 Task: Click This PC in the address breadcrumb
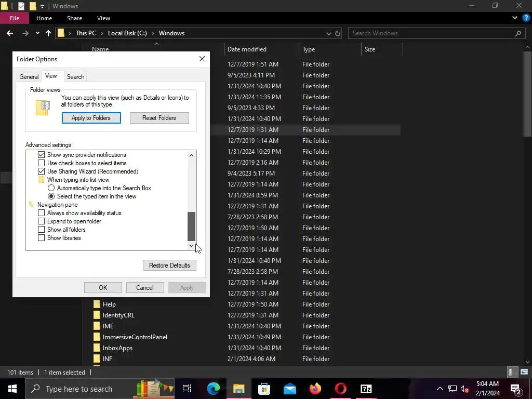86,33
